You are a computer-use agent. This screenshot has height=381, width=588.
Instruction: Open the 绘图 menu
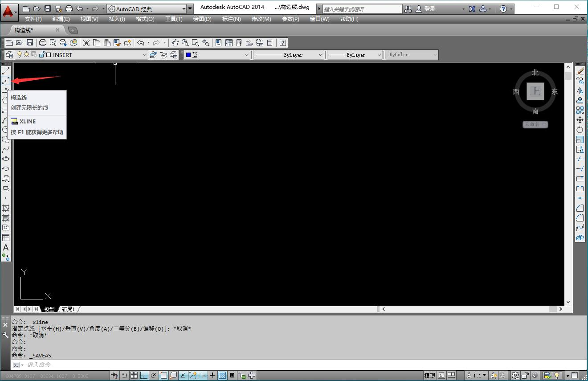(x=201, y=19)
